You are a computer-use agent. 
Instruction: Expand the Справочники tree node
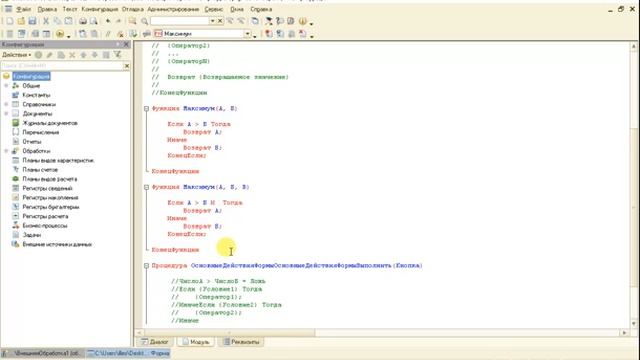[6, 104]
